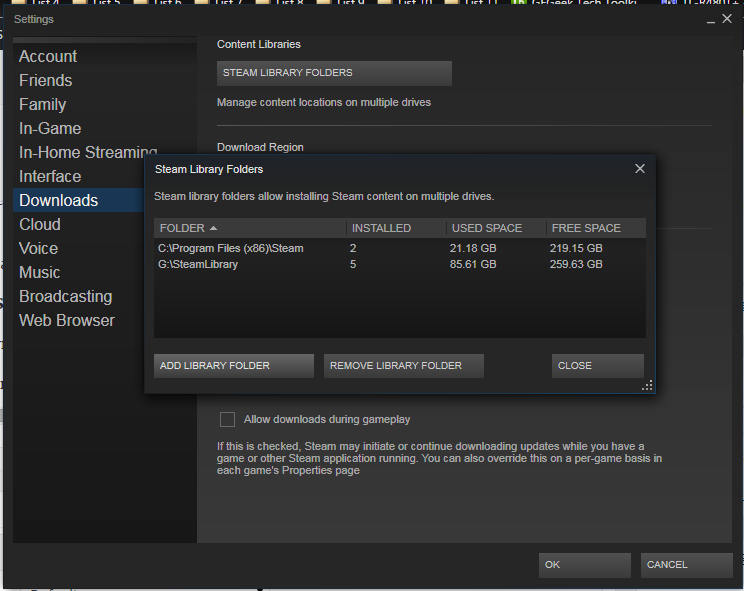Open Family settings category
744x591 pixels.
click(x=43, y=104)
